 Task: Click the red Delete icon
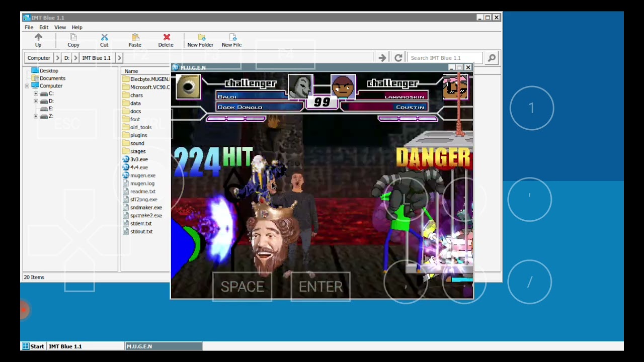[166, 40]
